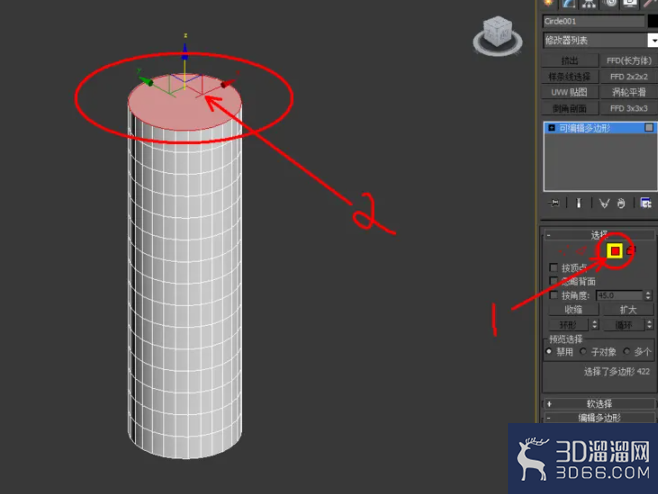Switch to Vertex sub-object level

pos(564,252)
